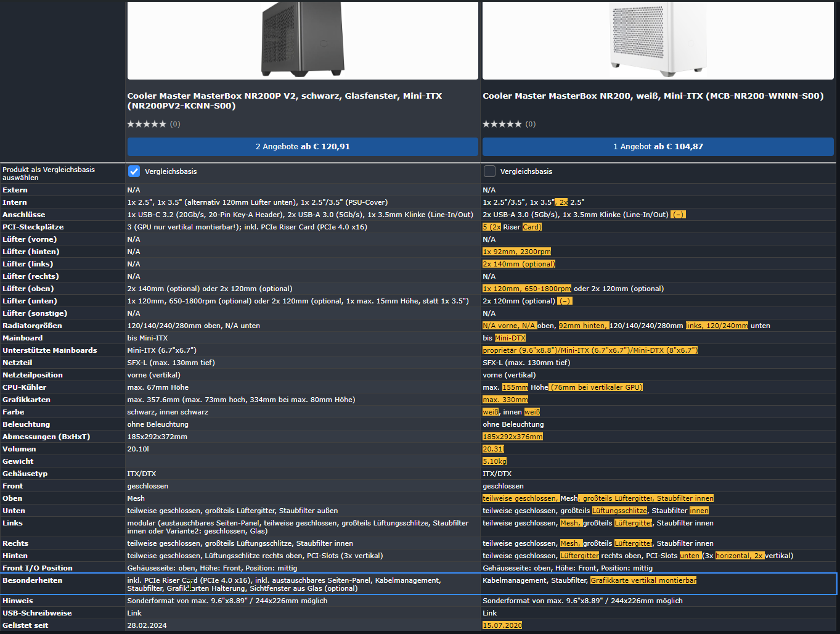The width and height of the screenshot is (840, 634).
Task: Click the highlighted '185x292x376mm' dimensions
Action: (x=513, y=437)
